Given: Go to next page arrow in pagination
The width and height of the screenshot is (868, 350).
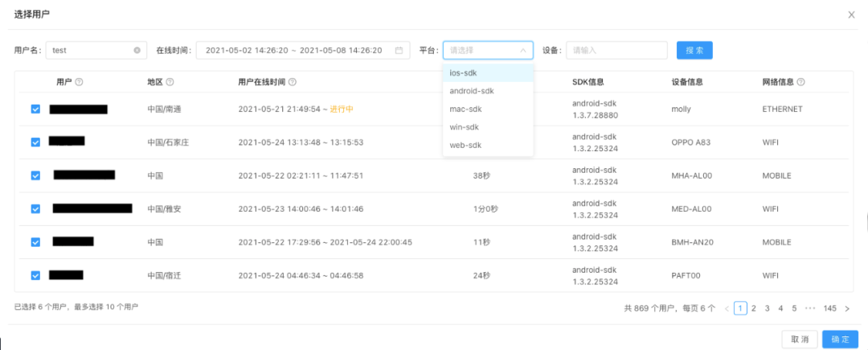Looking at the screenshot, I should 847,308.
